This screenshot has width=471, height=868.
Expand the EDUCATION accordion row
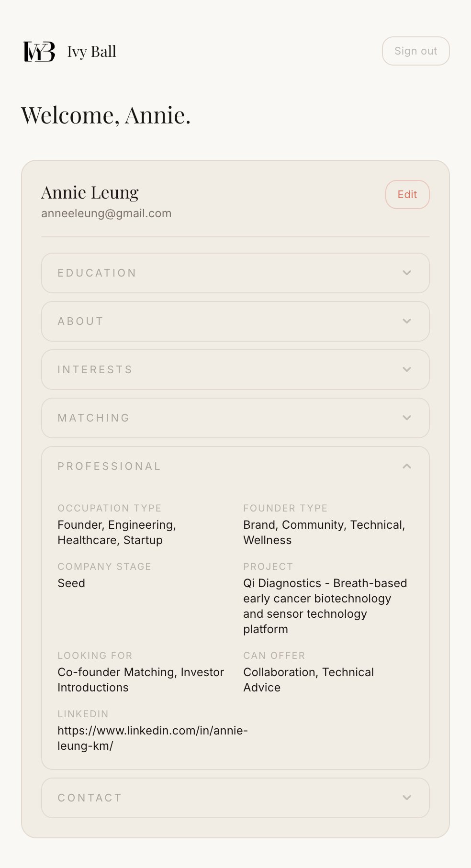pos(235,273)
